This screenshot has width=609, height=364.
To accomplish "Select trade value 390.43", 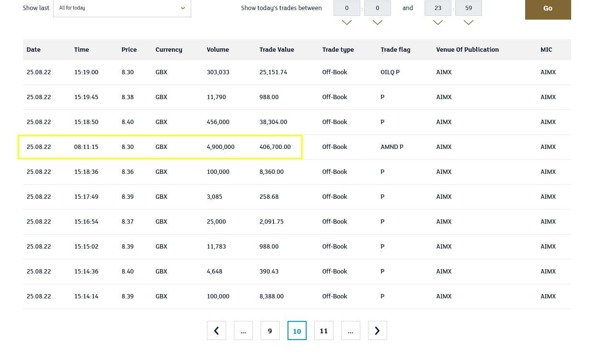I will [269, 272].
